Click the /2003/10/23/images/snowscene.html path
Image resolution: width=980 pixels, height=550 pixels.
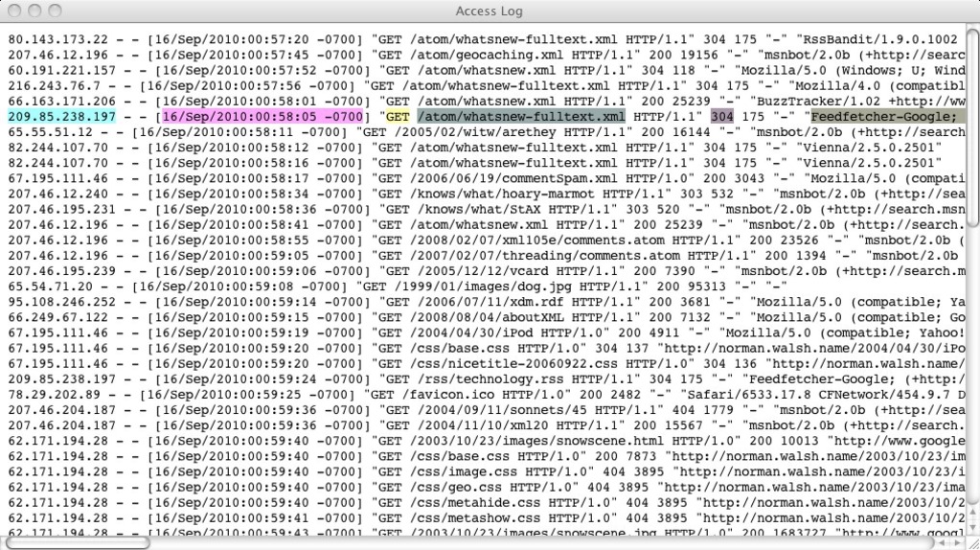pyautogui.click(x=536, y=441)
